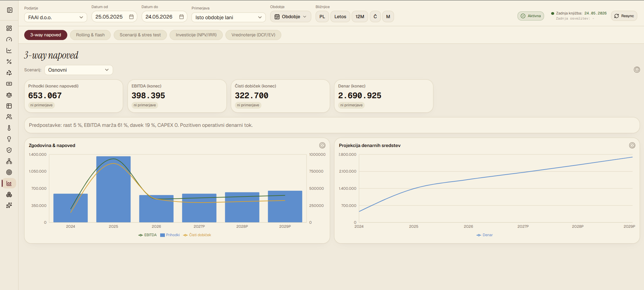Toggle EBITDA series in chart legend
The height and width of the screenshot is (290, 644).
(x=147, y=235)
